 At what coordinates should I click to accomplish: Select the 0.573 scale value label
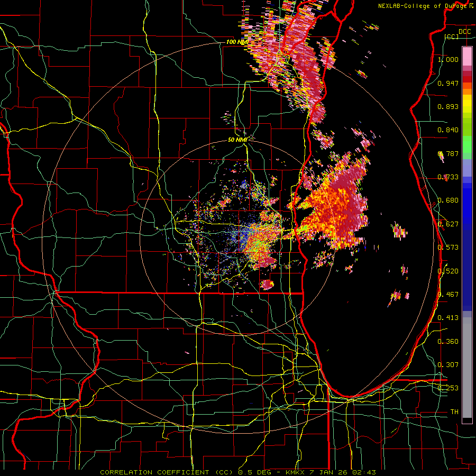click(448, 248)
